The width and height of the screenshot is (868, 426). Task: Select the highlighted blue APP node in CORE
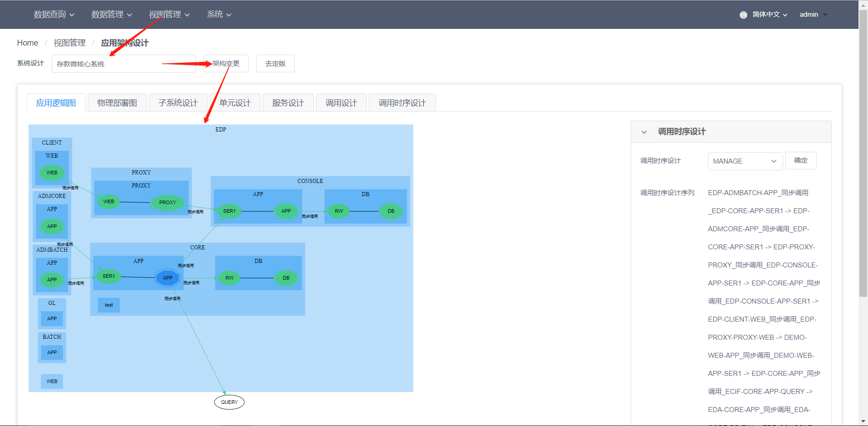pyautogui.click(x=168, y=278)
